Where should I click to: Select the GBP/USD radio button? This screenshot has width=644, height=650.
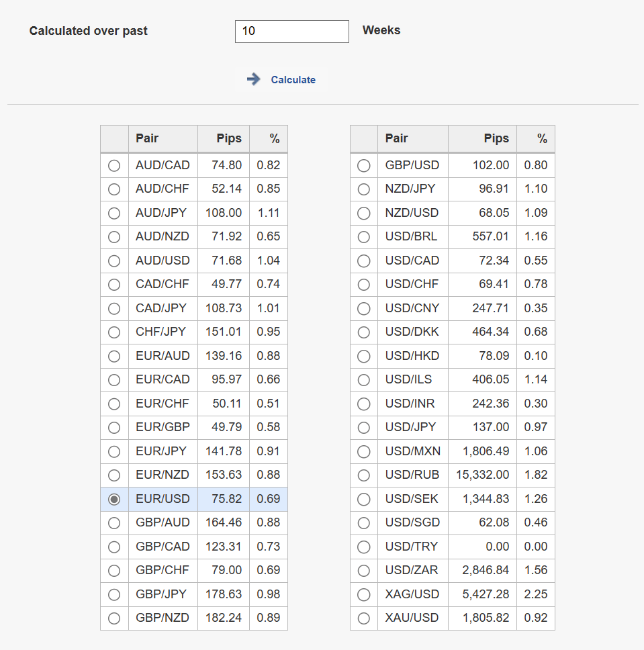point(364,165)
